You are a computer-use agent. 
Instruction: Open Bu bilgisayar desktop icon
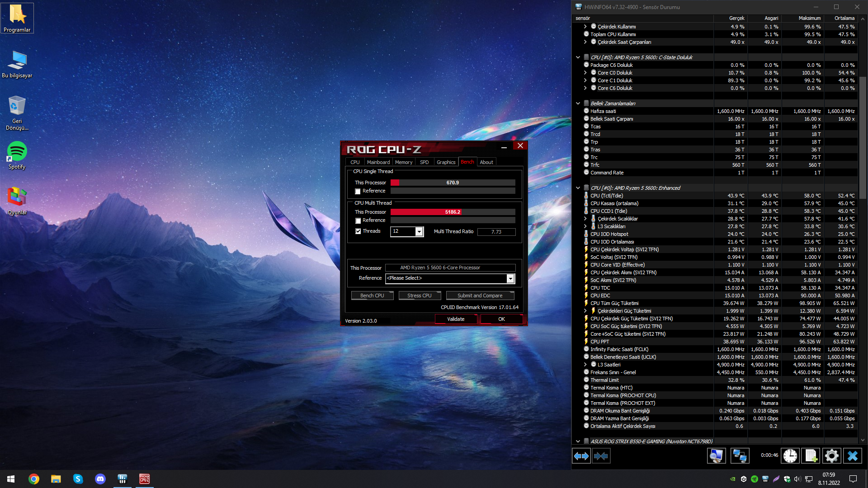pos(17,64)
